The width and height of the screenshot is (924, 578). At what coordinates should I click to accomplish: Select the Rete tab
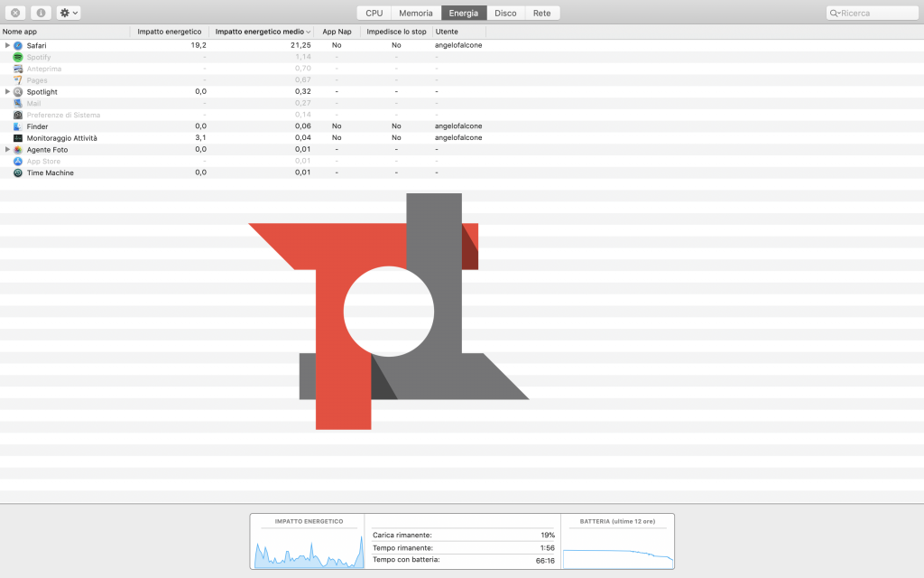(x=541, y=14)
